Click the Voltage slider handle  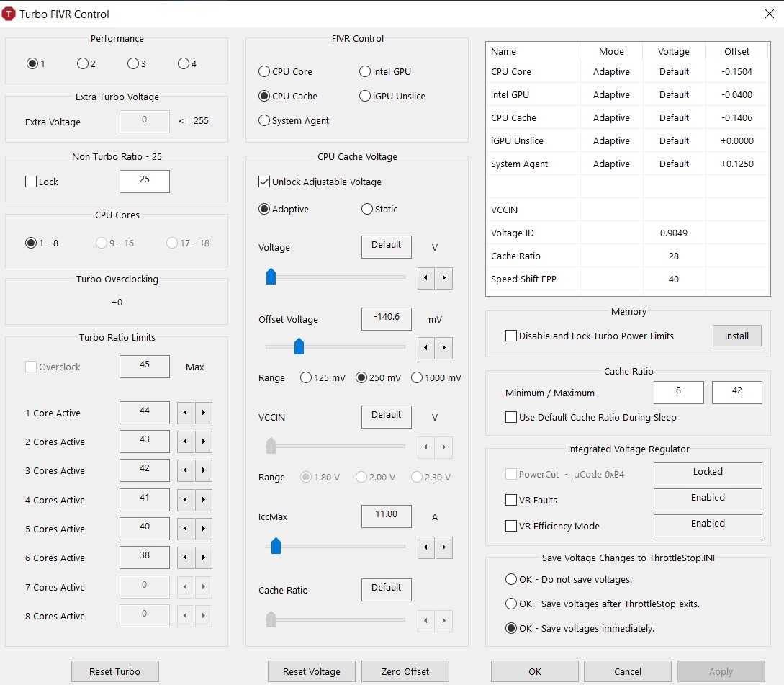click(x=271, y=276)
